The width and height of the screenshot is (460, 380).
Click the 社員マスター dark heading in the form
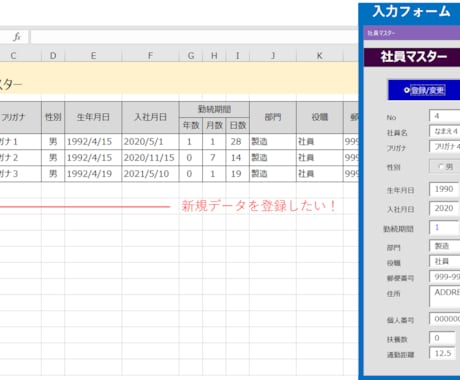[412, 57]
